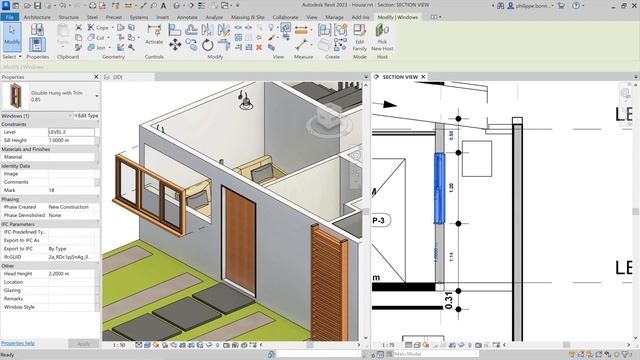
Task: Select the Copy tool in the Modify panel
Action: coord(191,44)
